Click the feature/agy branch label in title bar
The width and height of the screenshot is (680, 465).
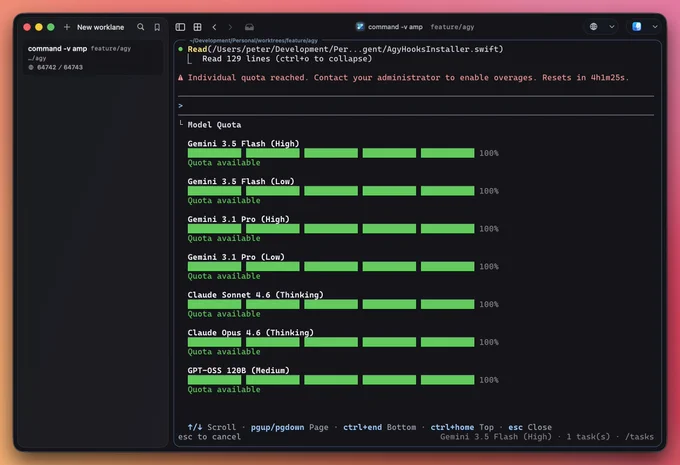point(452,27)
